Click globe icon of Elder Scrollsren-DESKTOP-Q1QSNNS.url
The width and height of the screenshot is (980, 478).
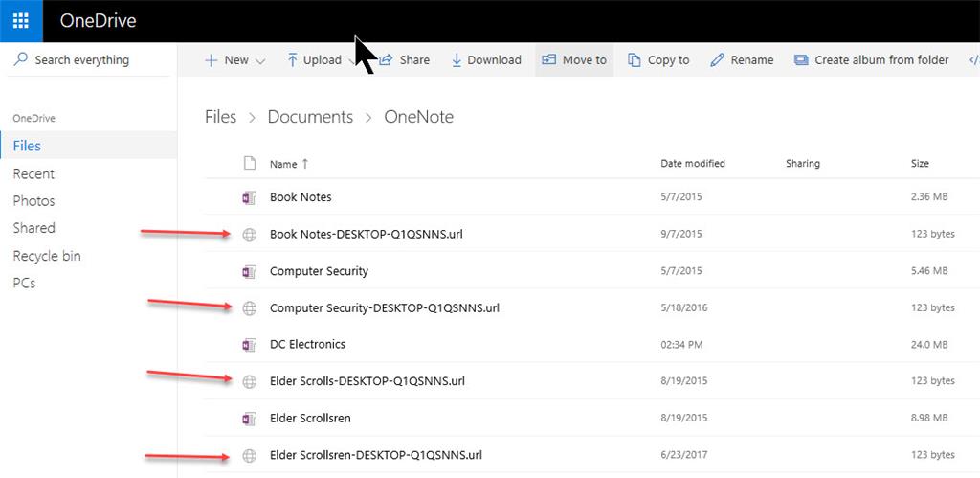[x=250, y=455]
